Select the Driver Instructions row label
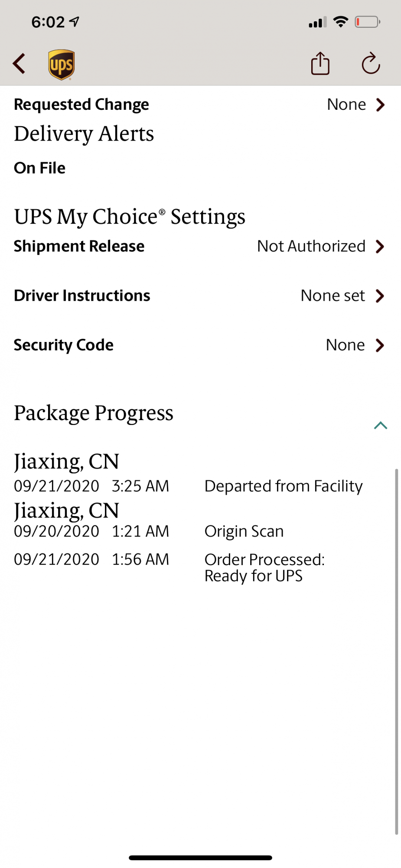 coord(82,296)
